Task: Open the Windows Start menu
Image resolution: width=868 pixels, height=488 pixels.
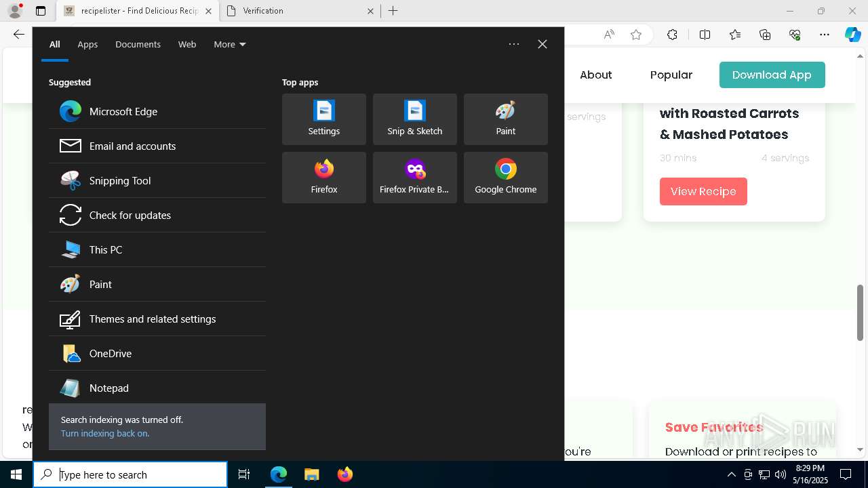Action: point(16,474)
